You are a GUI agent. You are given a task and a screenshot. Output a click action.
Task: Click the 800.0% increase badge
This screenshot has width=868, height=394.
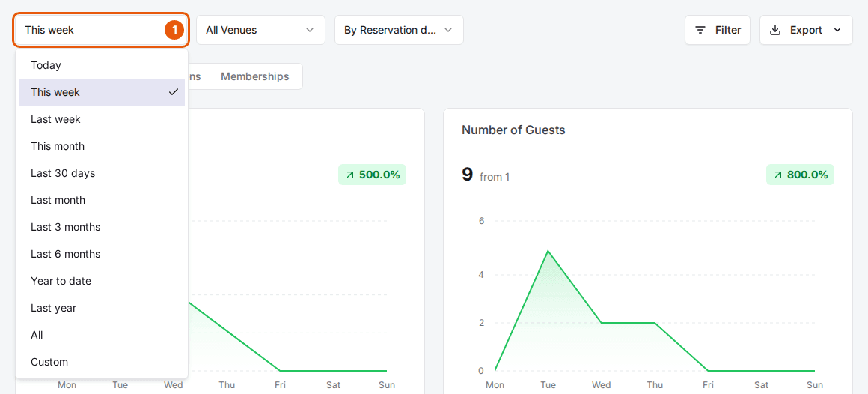point(801,175)
